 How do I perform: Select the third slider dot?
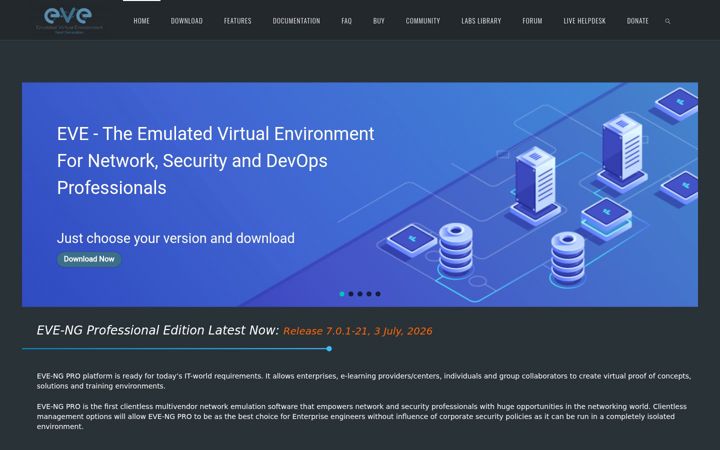(x=360, y=294)
